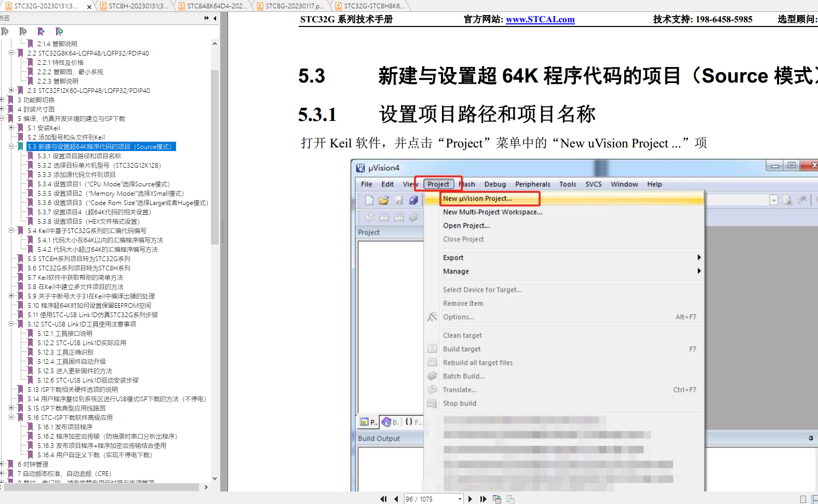Collapse the 5.3 新建与设置超64K bookmark node
The height and width of the screenshot is (504, 818).
(x=11, y=146)
